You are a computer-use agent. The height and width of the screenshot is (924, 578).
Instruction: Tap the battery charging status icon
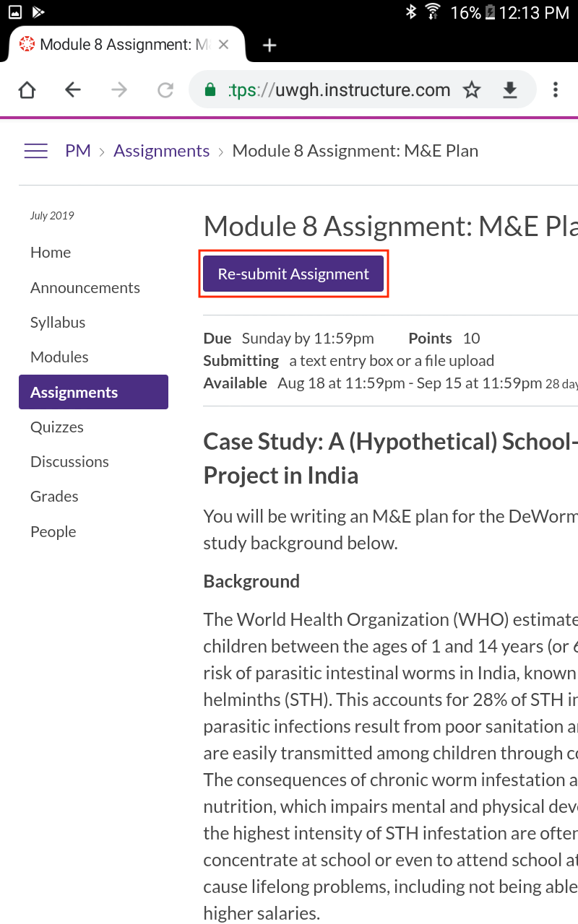(490, 12)
